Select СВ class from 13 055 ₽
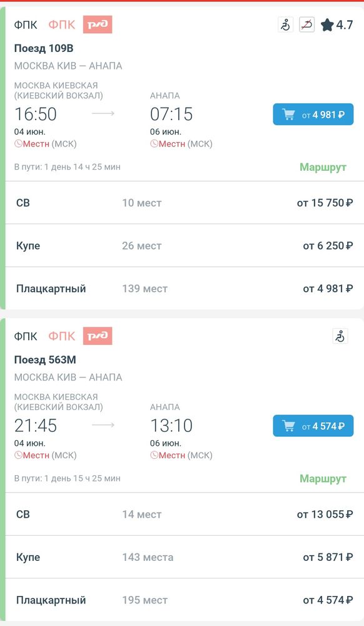Viewport: 364px width, 626px height. [x=185, y=514]
